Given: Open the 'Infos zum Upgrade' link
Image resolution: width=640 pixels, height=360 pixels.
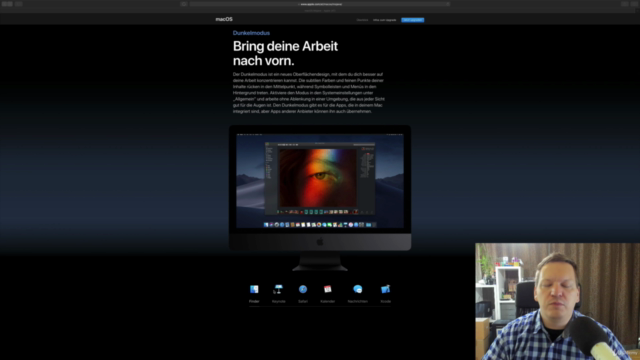Looking at the screenshot, I should 384,20.
